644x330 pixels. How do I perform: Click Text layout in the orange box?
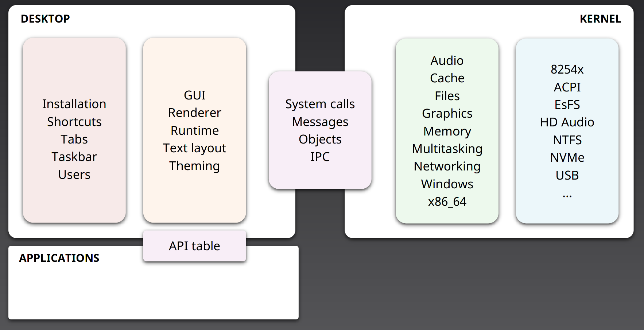[x=194, y=148]
